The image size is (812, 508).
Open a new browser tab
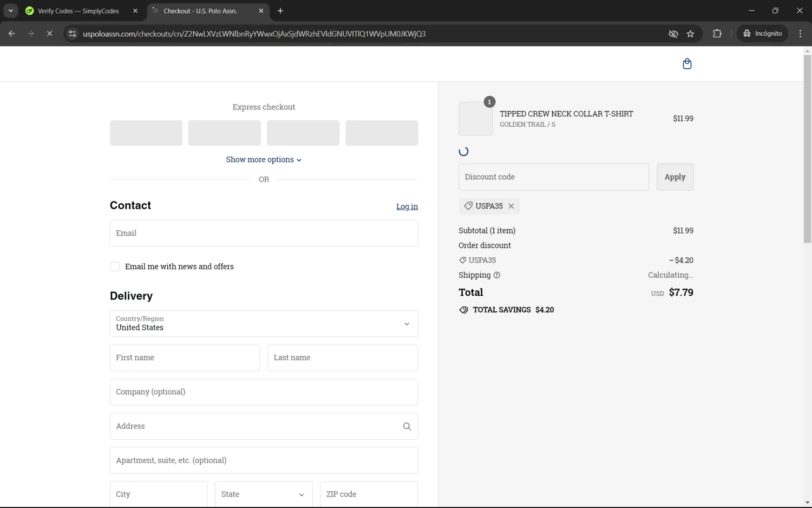point(280,11)
